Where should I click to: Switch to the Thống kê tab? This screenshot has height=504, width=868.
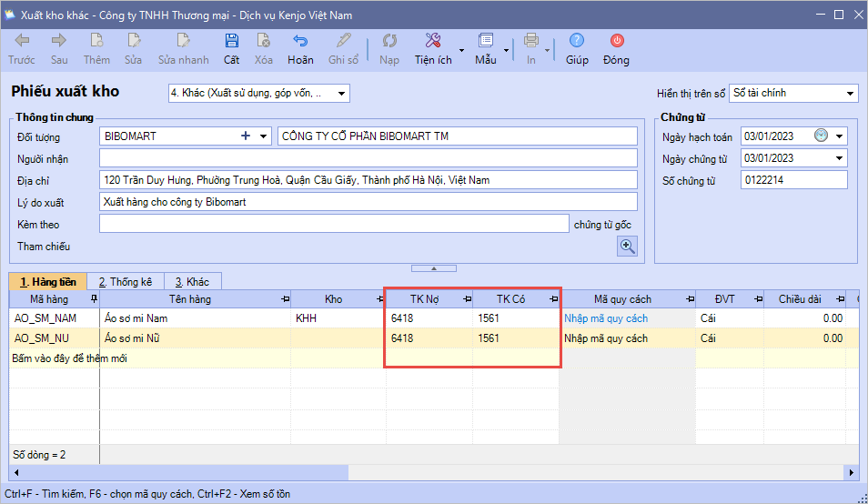[x=126, y=282]
